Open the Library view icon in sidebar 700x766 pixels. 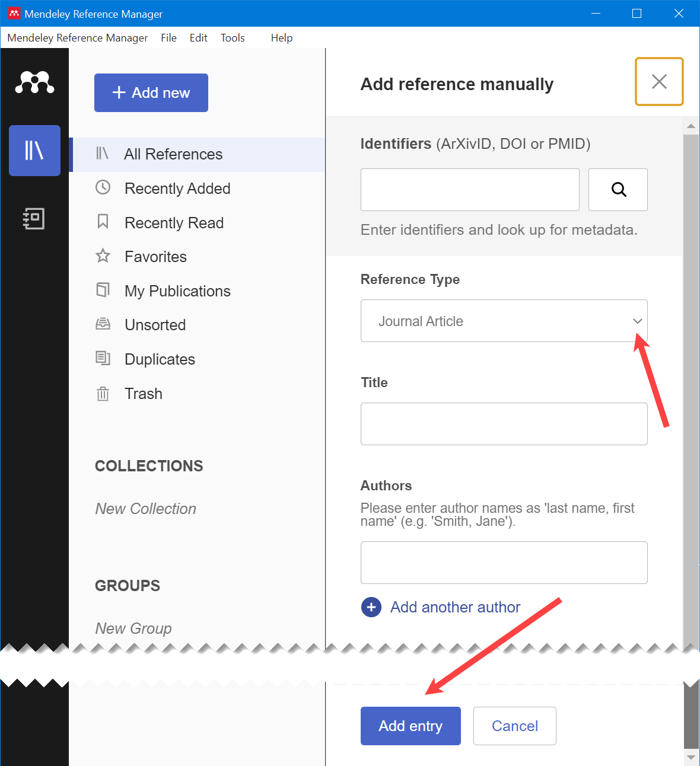click(34, 151)
